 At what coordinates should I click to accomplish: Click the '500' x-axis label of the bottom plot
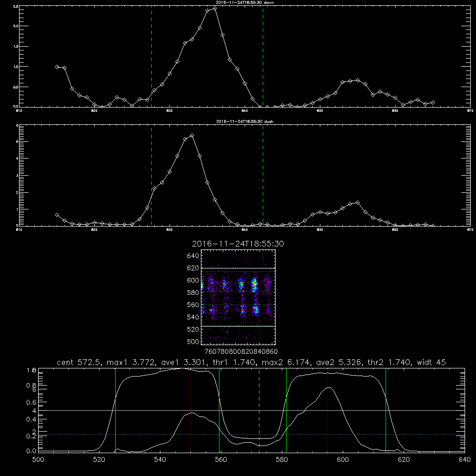(38, 460)
